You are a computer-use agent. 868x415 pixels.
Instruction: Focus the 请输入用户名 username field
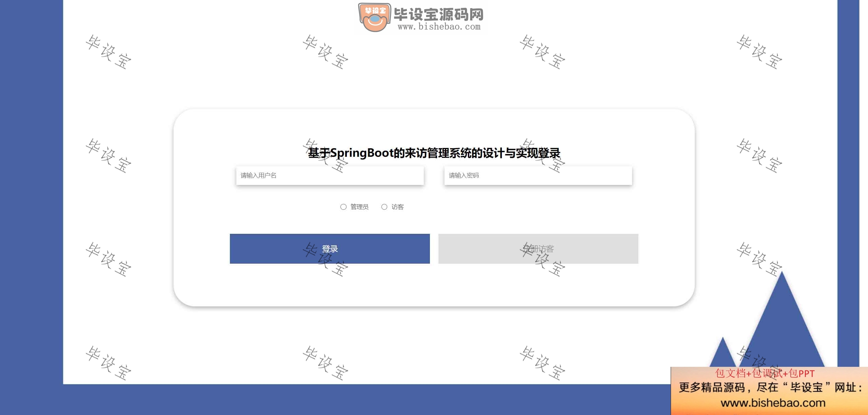tap(330, 175)
